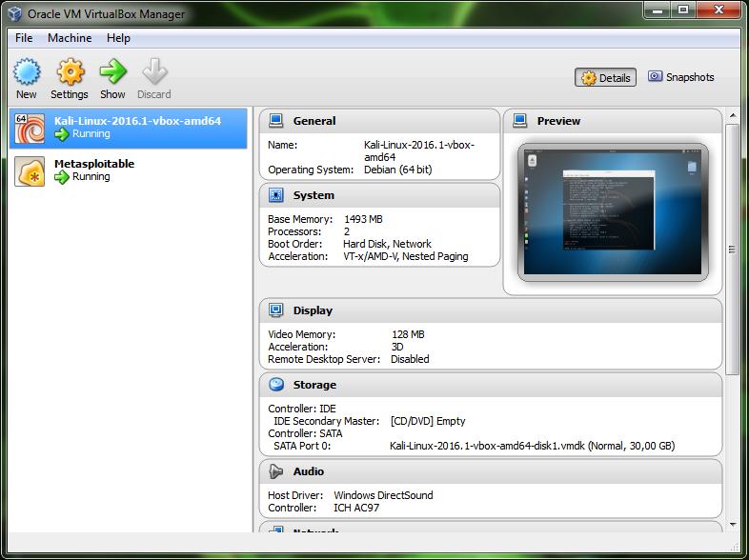Click Remote Desktop Server value Disabled
Image resolution: width=749 pixels, height=560 pixels.
410,359
